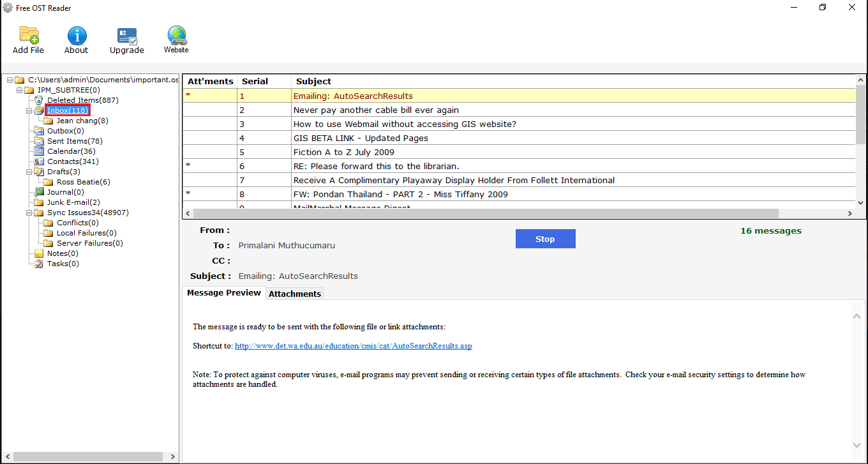Click the Tasks clipboard icon in tree
The height and width of the screenshot is (464, 868).
[x=39, y=264]
